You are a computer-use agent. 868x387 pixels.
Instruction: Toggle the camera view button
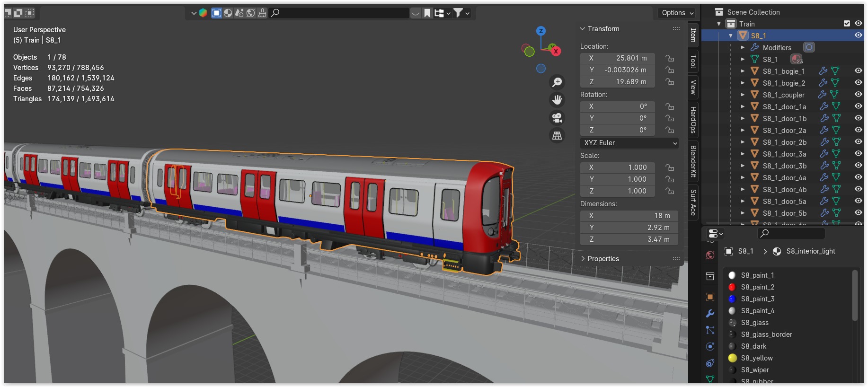(x=558, y=117)
